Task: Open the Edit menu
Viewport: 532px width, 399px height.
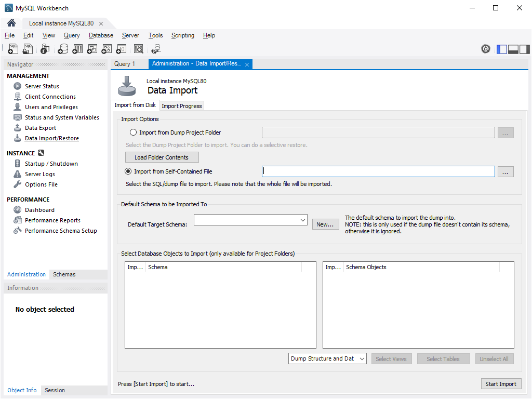Action: tap(28, 35)
